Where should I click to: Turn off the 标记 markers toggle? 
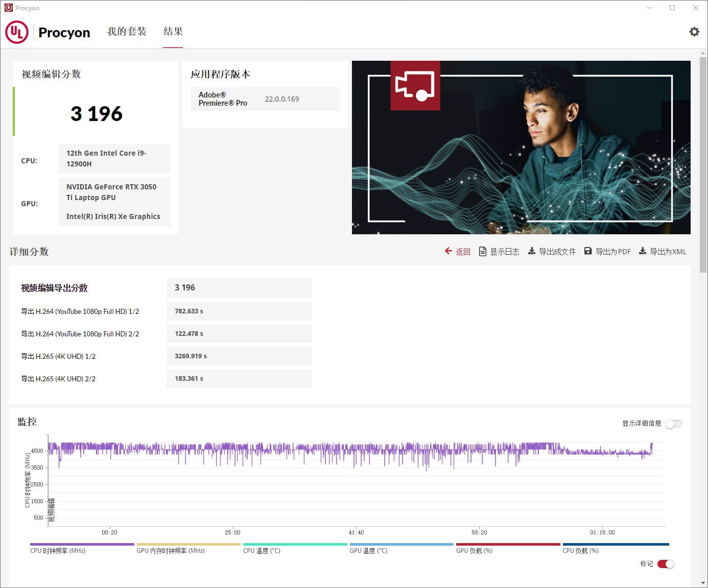coord(666,564)
